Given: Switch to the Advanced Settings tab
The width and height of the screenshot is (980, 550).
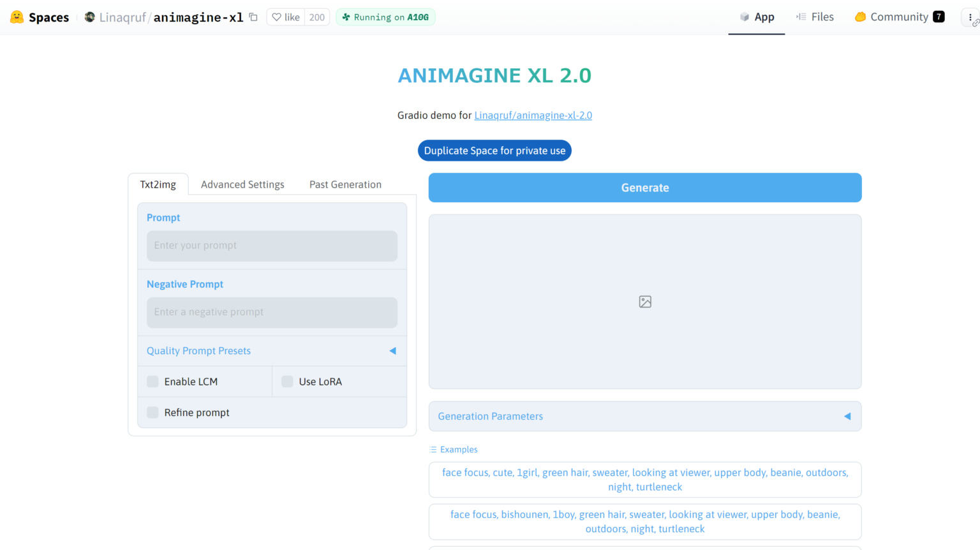Looking at the screenshot, I should click(x=242, y=184).
